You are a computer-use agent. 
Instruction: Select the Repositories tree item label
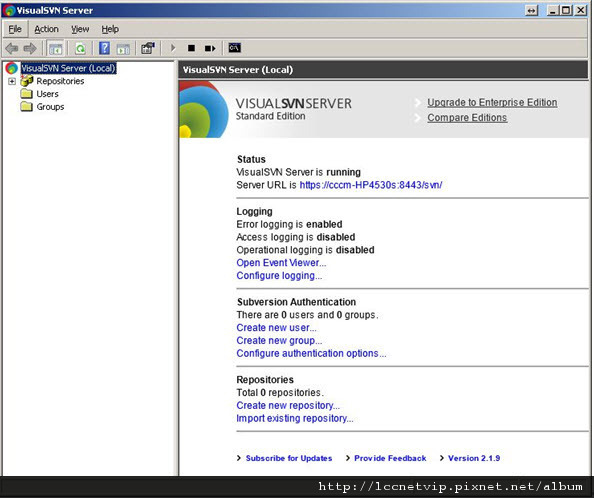pos(60,81)
